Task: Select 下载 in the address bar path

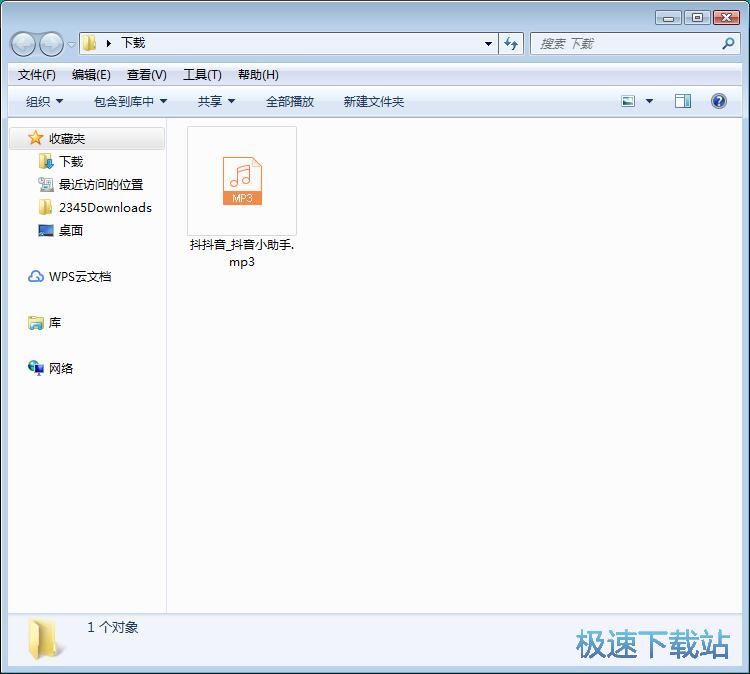Action: (x=133, y=43)
